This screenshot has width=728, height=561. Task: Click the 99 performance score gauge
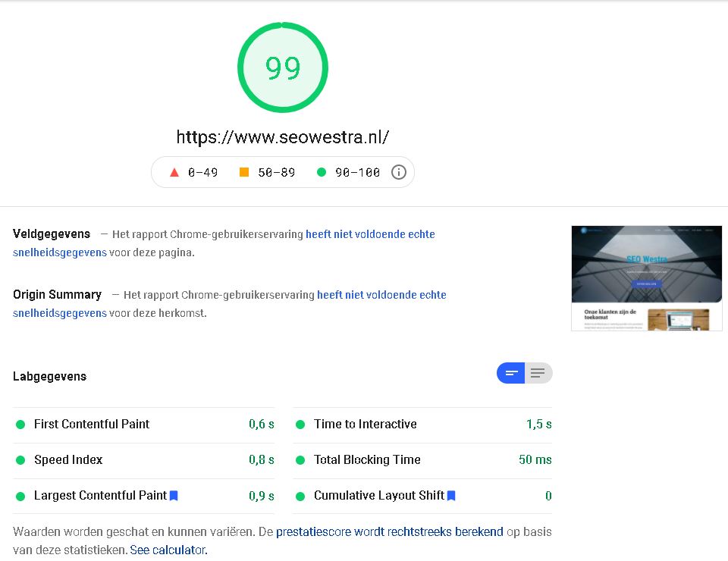click(x=283, y=68)
